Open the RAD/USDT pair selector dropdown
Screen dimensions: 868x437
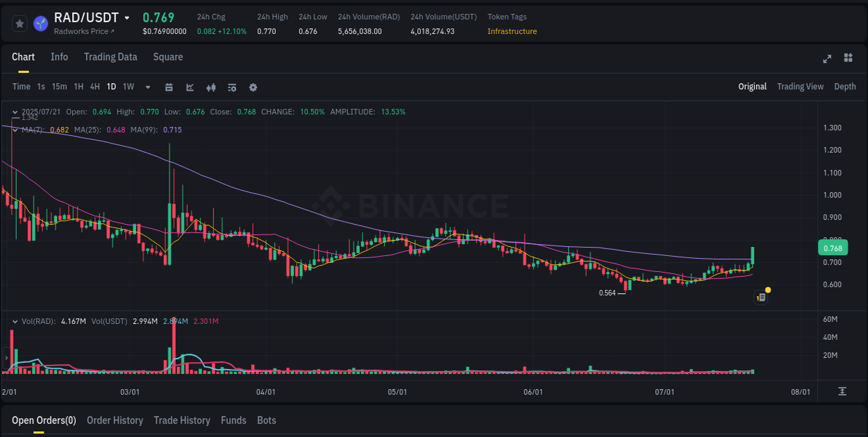127,17
